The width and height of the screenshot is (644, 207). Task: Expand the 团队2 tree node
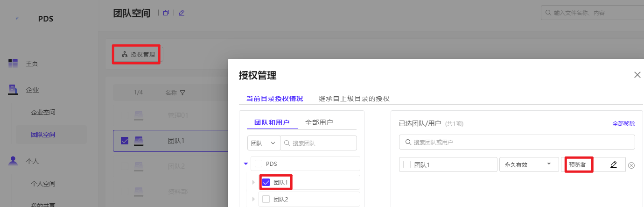(x=254, y=199)
